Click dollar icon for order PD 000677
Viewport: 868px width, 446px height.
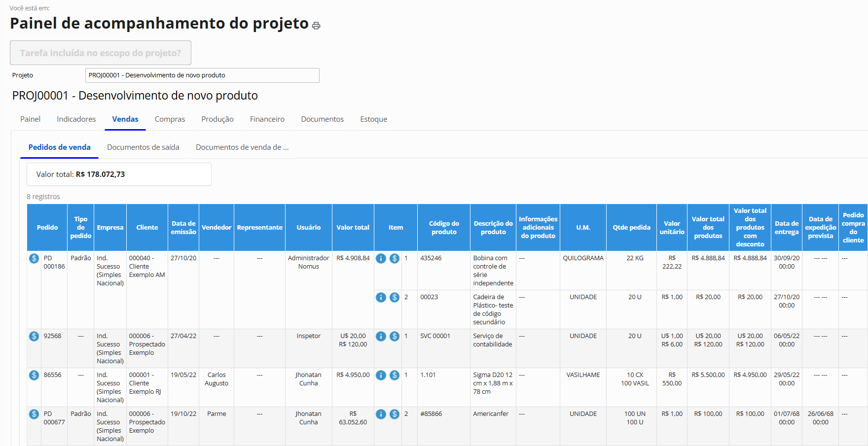(34, 414)
